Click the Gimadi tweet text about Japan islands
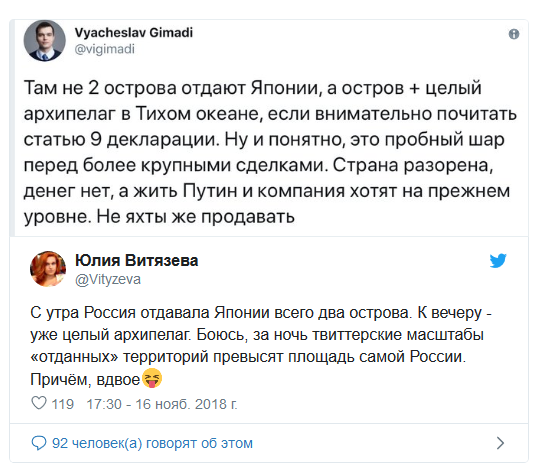The height and width of the screenshot is (473, 543). click(x=270, y=152)
